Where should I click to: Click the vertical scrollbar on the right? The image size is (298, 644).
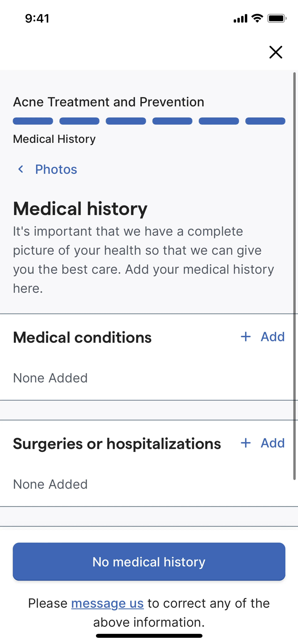click(x=294, y=275)
